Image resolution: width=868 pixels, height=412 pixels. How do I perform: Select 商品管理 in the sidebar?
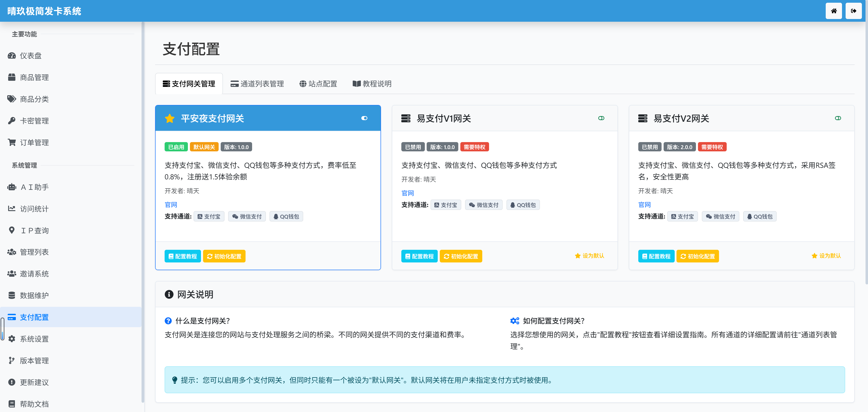[34, 77]
